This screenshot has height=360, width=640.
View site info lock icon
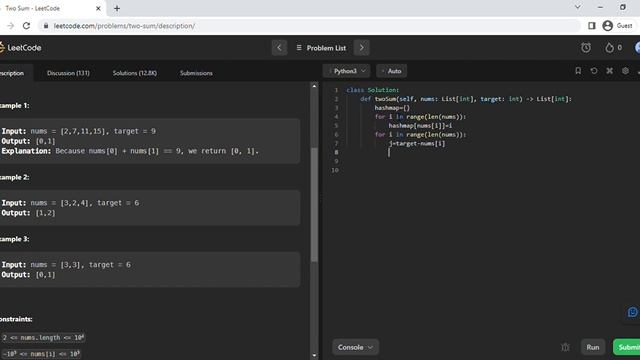pos(46,26)
